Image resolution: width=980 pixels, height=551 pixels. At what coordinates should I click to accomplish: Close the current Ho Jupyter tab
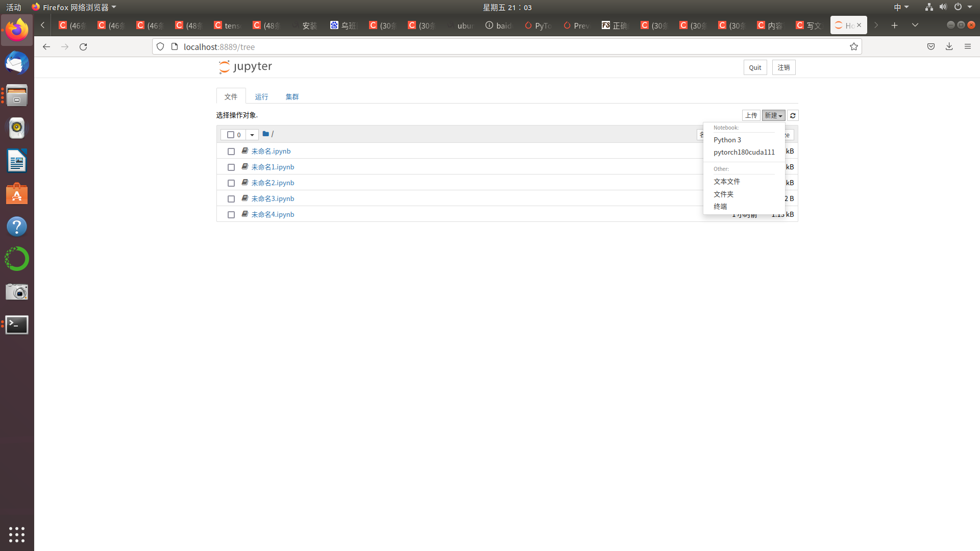coord(859,25)
